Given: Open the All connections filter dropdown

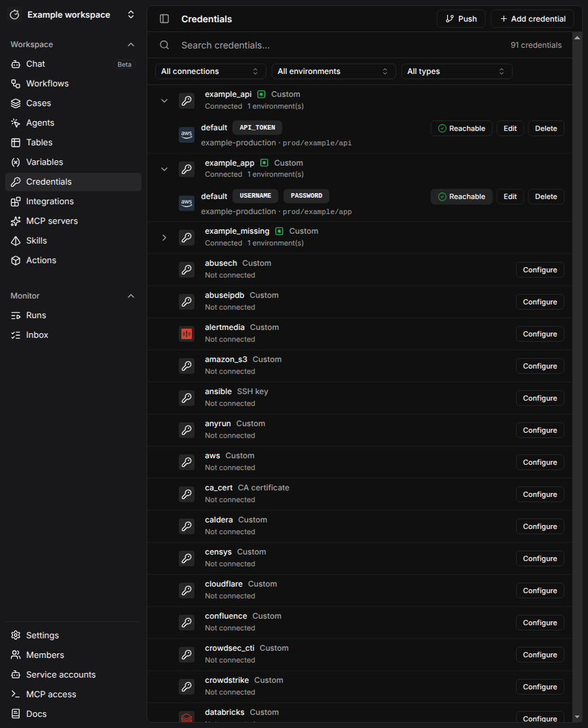Looking at the screenshot, I should (x=210, y=71).
